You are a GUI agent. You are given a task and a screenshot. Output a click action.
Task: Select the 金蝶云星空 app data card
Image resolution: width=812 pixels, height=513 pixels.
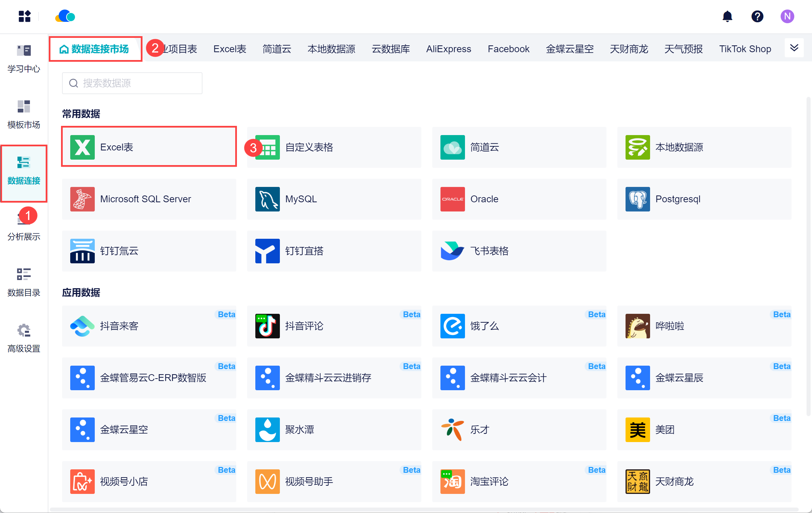coord(149,429)
